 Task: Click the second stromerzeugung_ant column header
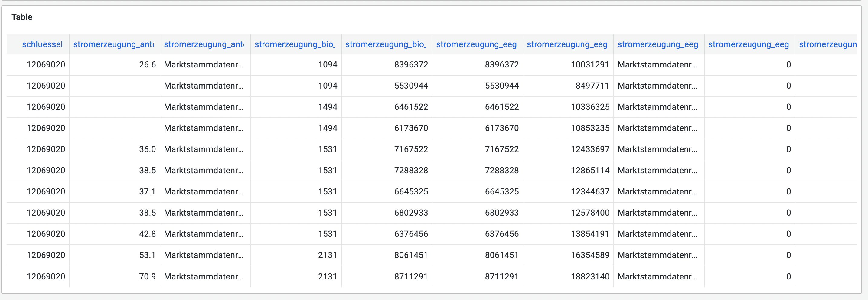coord(204,44)
